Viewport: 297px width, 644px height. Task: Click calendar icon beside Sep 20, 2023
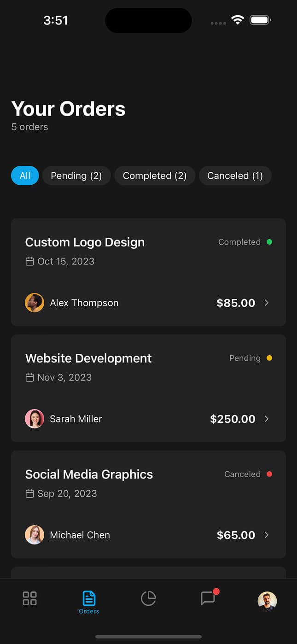click(29, 494)
